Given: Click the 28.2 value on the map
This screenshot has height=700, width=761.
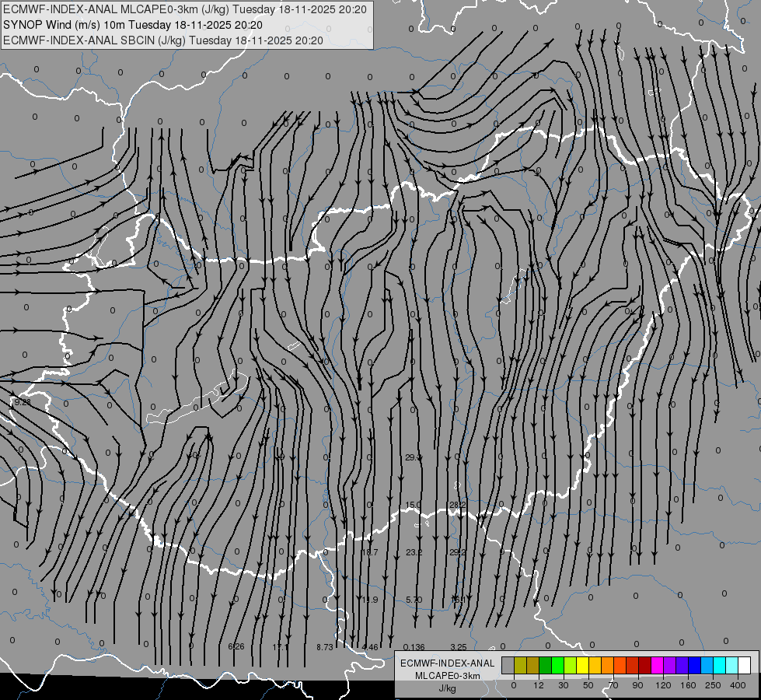Looking at the screenshot, I should coord(458,505).
